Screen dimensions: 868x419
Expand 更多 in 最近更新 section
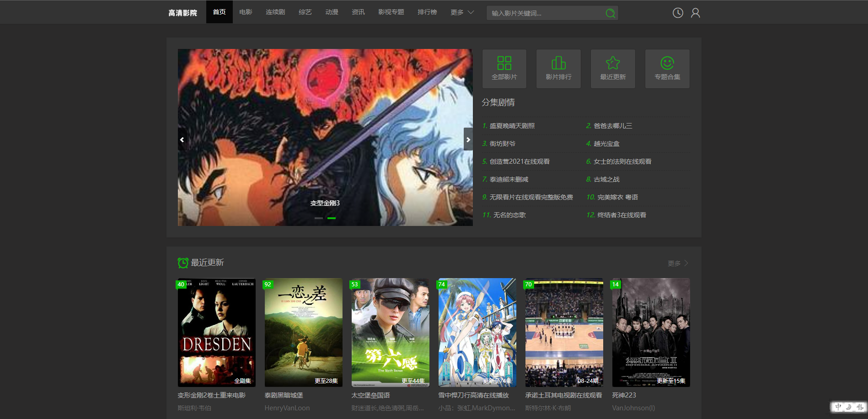(x=678, y=263)
